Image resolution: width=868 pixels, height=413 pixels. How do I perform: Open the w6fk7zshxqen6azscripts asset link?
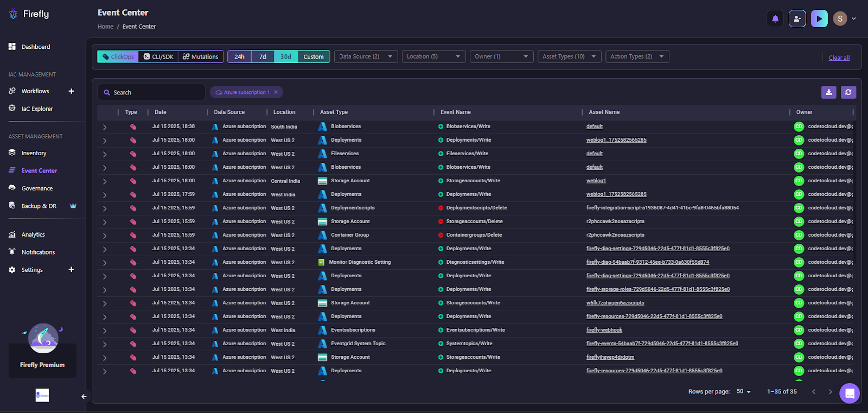(615, 303)
